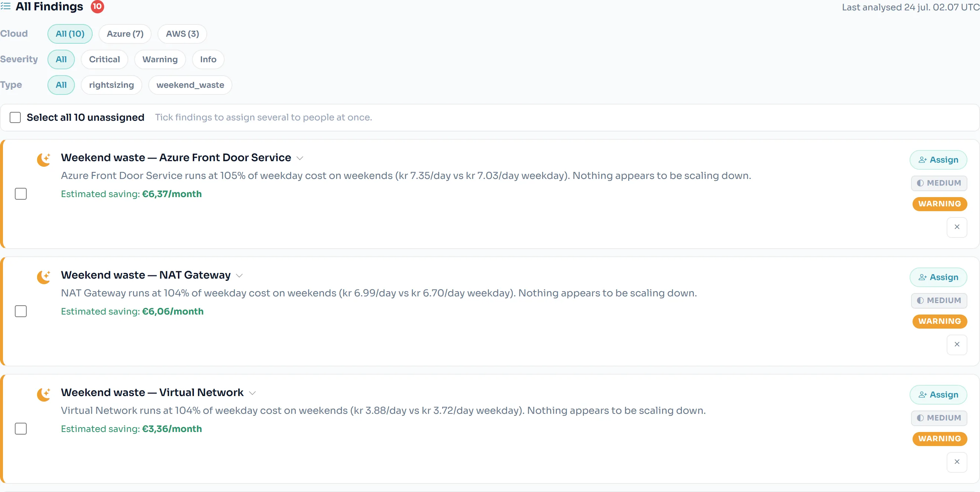Click the moon icon on NAT Gateway finding

(x=44, y=277)
